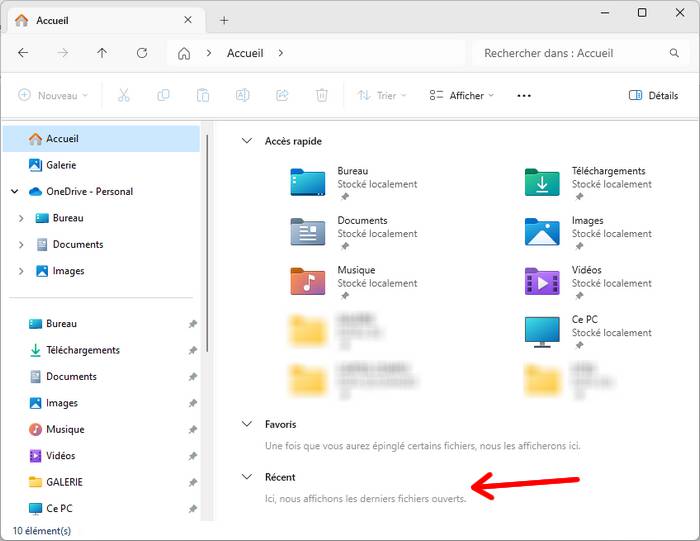Click the pin icon beside Téléchargements

[x=192, y=350]
